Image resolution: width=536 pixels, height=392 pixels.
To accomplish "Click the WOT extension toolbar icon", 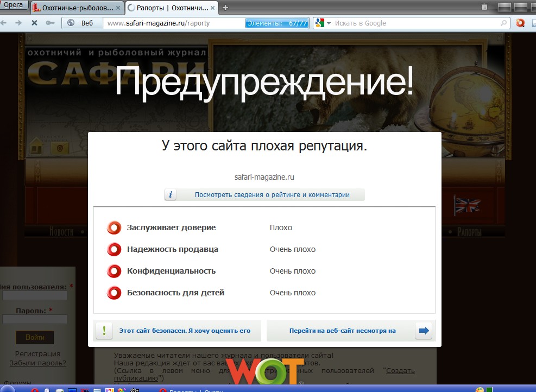I will point(520,23).
